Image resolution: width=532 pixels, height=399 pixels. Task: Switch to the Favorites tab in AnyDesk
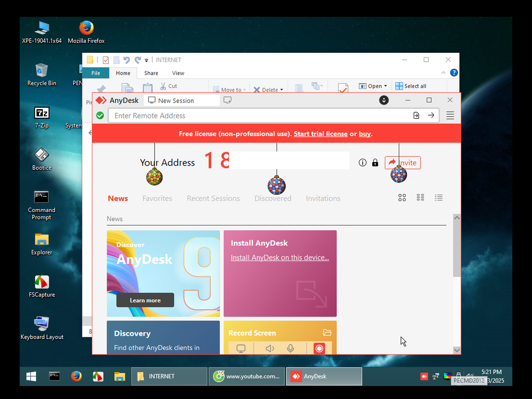click(157, 199)
